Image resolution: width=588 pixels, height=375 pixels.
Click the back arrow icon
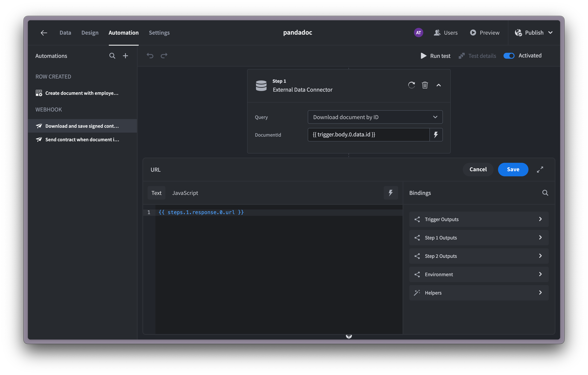click(x=44, y=33)
